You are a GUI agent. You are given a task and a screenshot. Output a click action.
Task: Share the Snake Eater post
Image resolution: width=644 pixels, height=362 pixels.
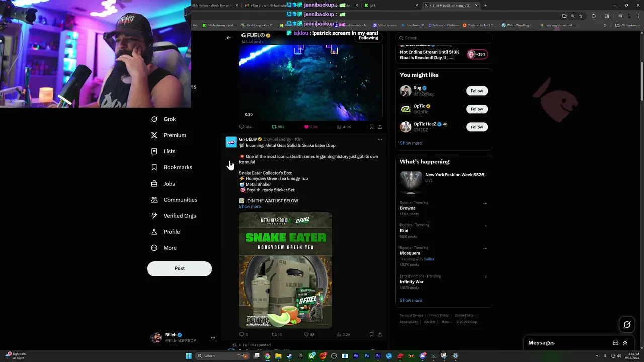(x=380, y=334)
